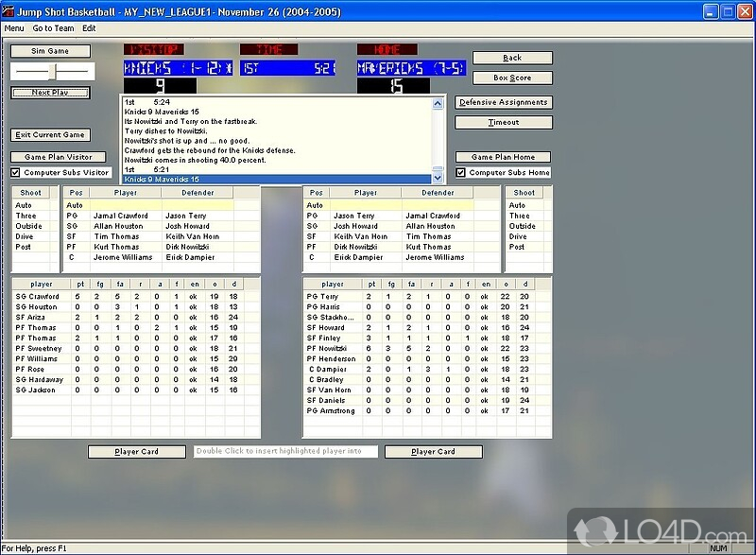Image resolution: width=756 pixels, height=555 pixels.
Task: Open the Menu menu
Action: [14, 28]
